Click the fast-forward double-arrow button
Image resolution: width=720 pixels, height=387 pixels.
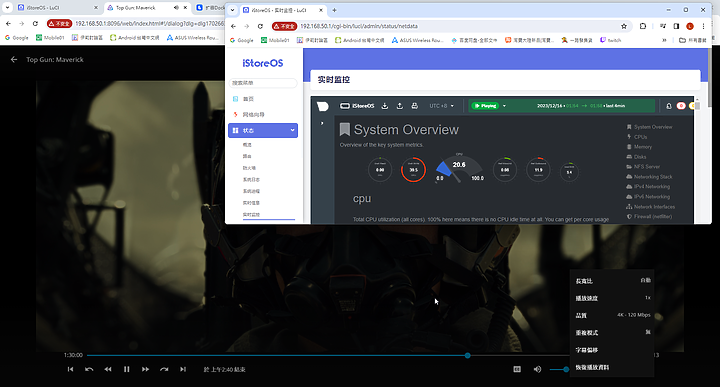(x=145, y=369)
